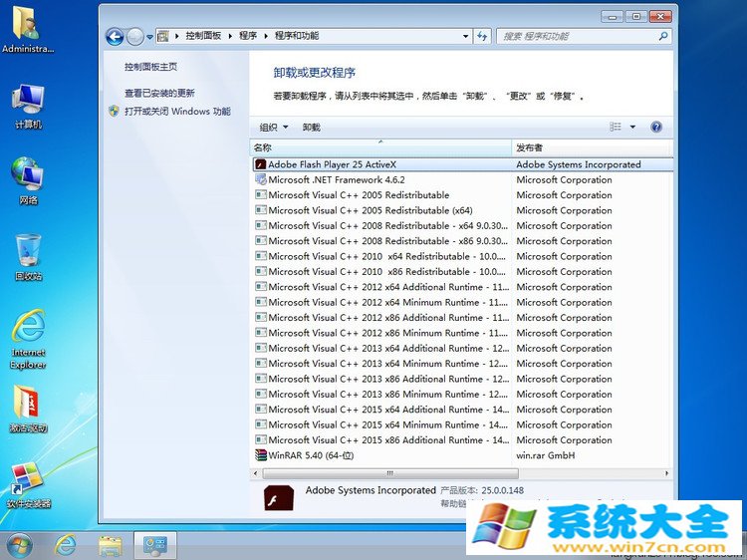Expand the address bar history dropdown
The width and height of the screenshot is (747, 560).
[465, 36]
